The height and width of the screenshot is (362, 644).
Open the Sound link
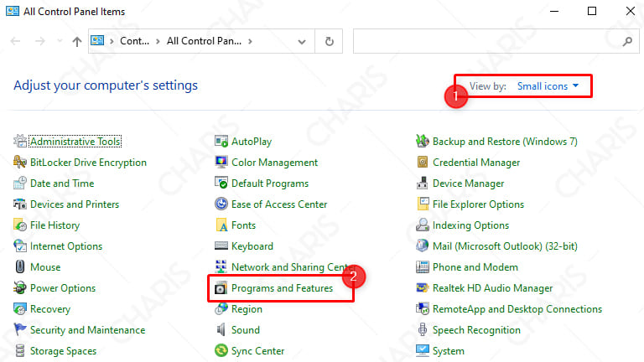[x=245, y=329]
